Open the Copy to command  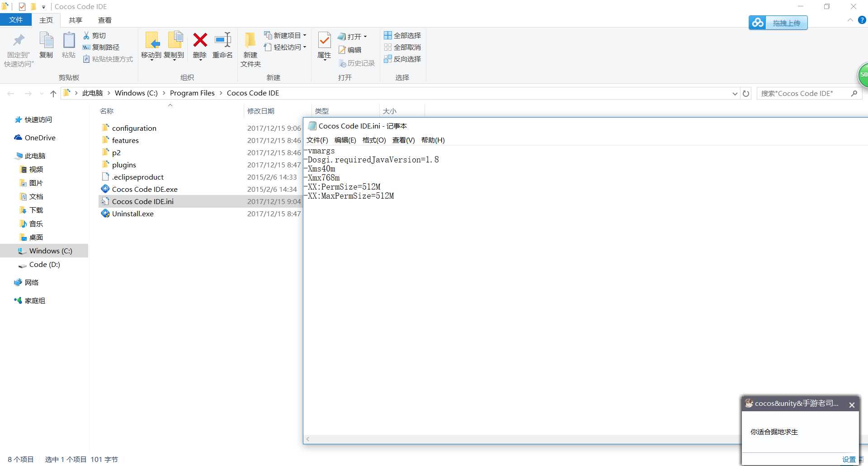pyautogui.click(x=174, y=46)
